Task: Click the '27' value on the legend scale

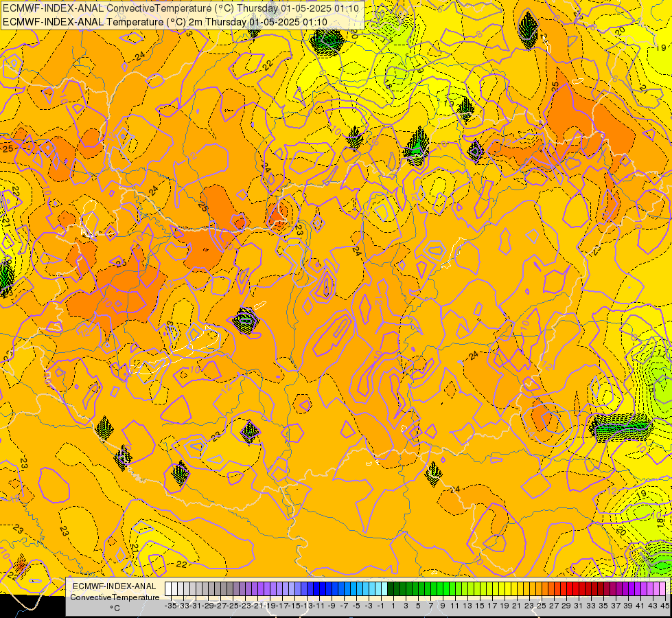Action: coord(554,606)
